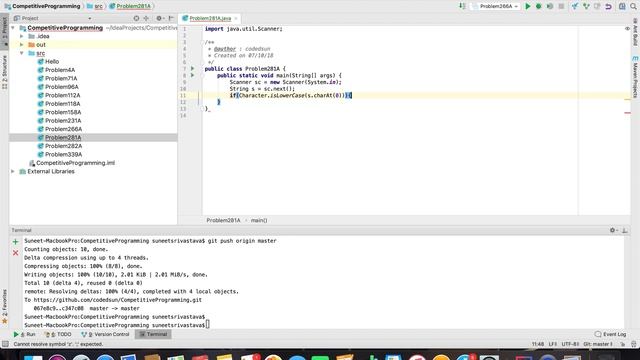Click the gray Stop button in toolbar
Viewport: 640px width, 360px height.
(x=561, y=6)
